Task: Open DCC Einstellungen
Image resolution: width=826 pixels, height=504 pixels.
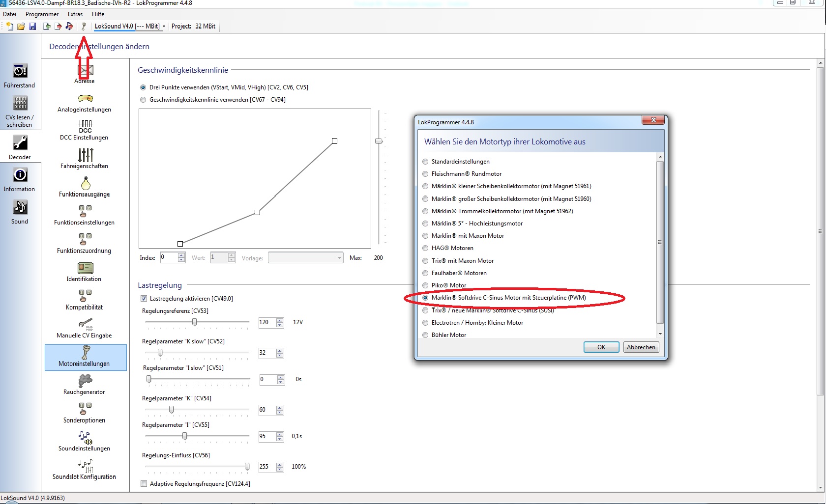Action: click(x=85, y=131)
